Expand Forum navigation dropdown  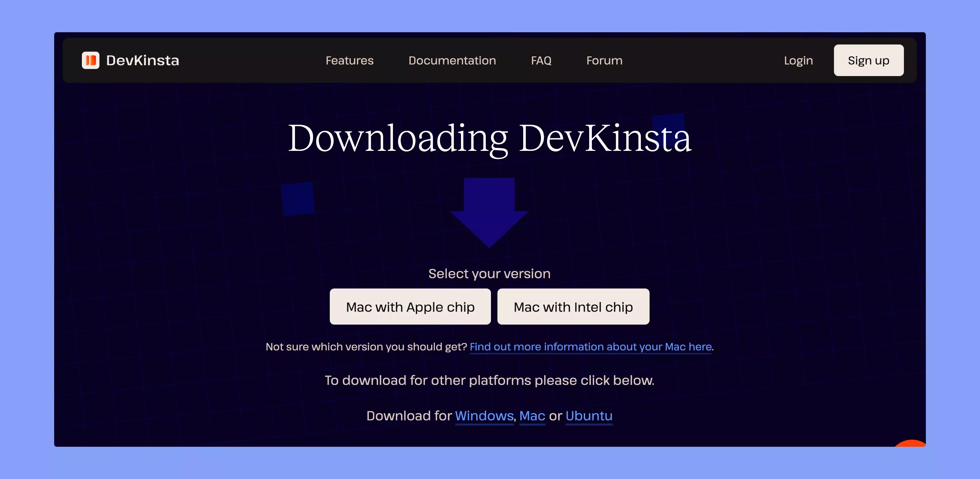click(x=604, y=61)
